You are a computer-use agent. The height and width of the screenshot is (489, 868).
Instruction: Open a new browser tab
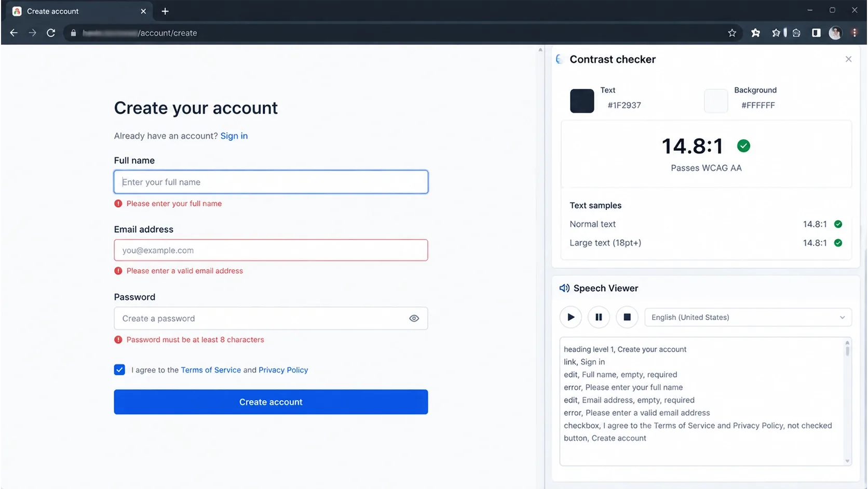point(165,11)
